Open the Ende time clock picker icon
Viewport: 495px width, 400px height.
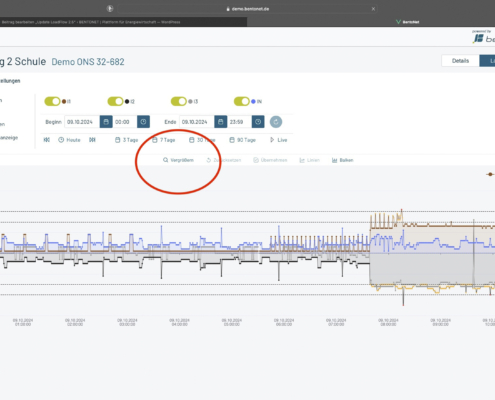tap(258, 122)
